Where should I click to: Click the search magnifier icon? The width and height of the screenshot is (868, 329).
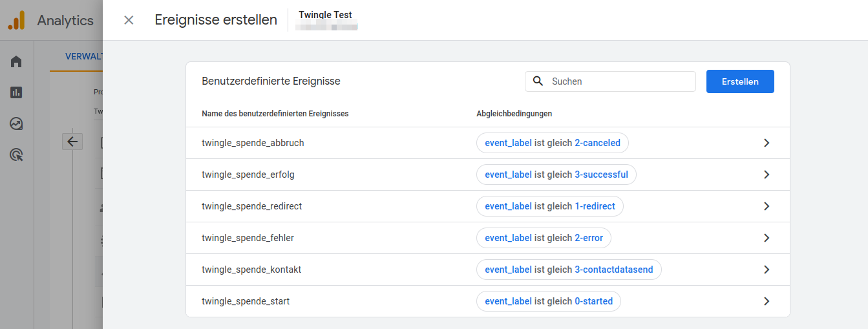click(x=538, y=81)
